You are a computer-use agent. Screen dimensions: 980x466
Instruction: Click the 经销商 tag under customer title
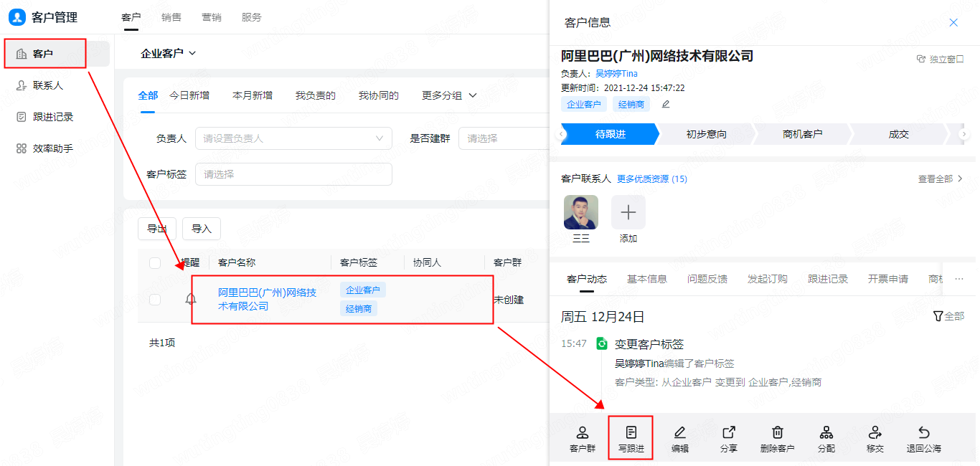tap(631, 104)
